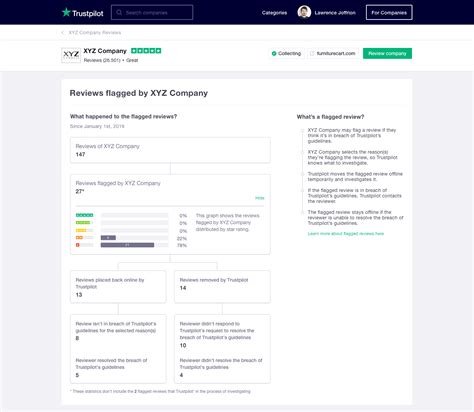Viewport: 474px width, 412px height.
Task: Click the 'Since January 1st, 2019' text
Action: 97,126
